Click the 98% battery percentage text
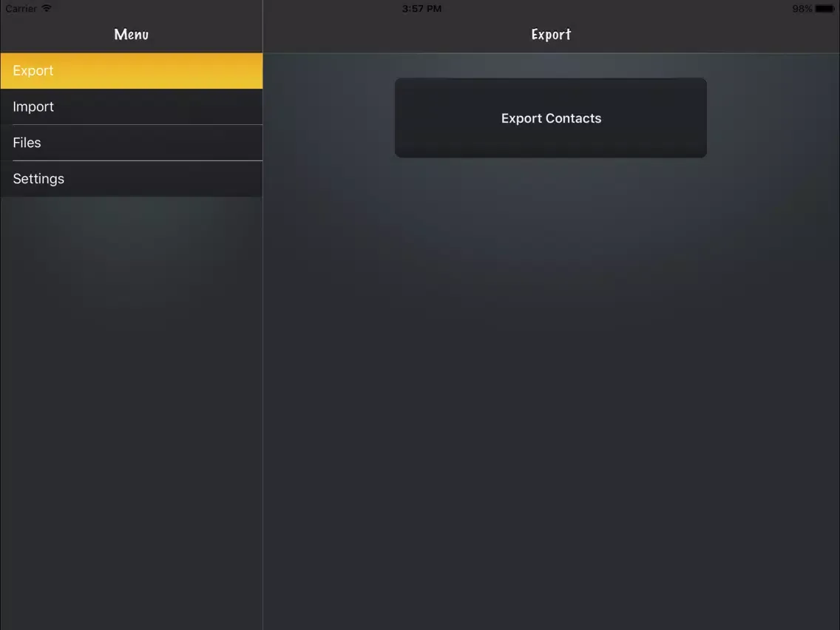 tap(802, 9)
